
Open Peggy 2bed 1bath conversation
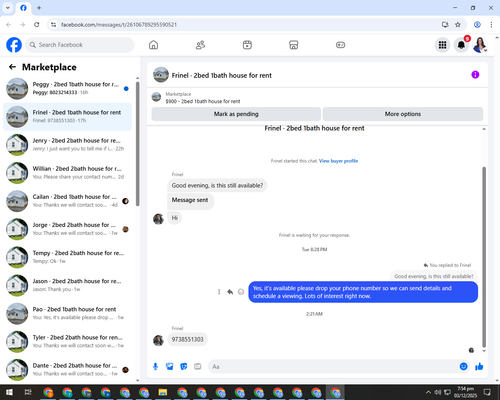(68, 89)
